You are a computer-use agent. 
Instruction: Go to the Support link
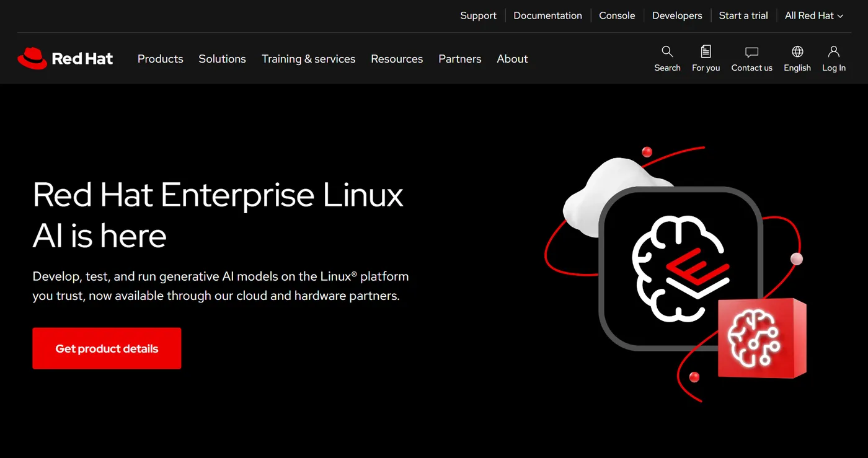[478, 15]
